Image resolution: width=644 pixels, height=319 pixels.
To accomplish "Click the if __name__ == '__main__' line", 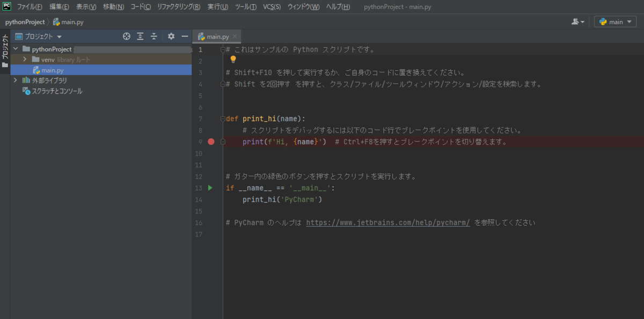I will click(280, 188).
